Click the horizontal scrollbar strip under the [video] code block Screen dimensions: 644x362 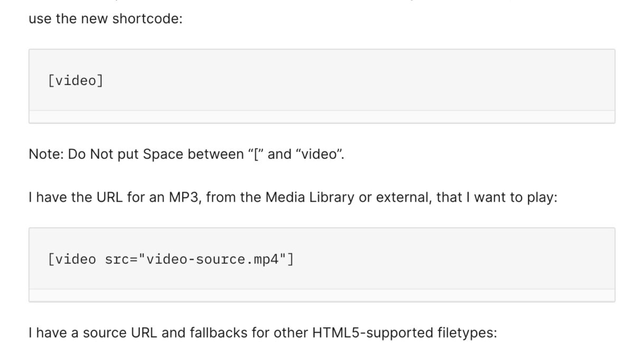tap(321, 117)
